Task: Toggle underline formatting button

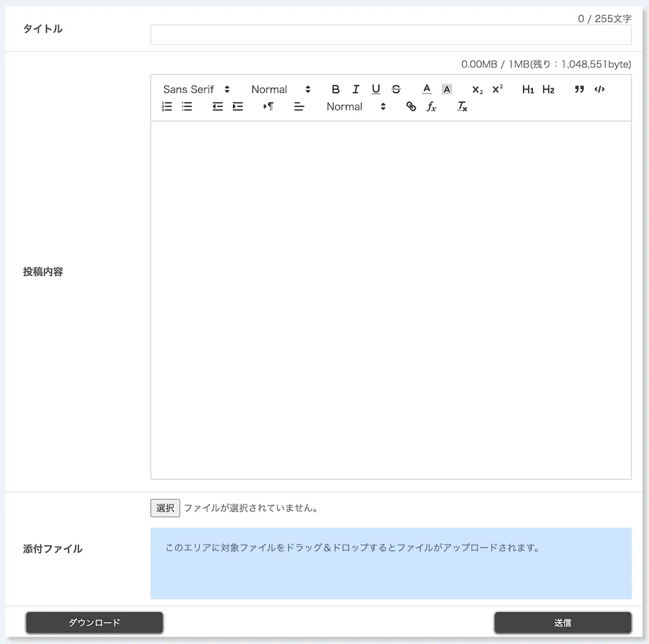Action: (x=376, y=90)
